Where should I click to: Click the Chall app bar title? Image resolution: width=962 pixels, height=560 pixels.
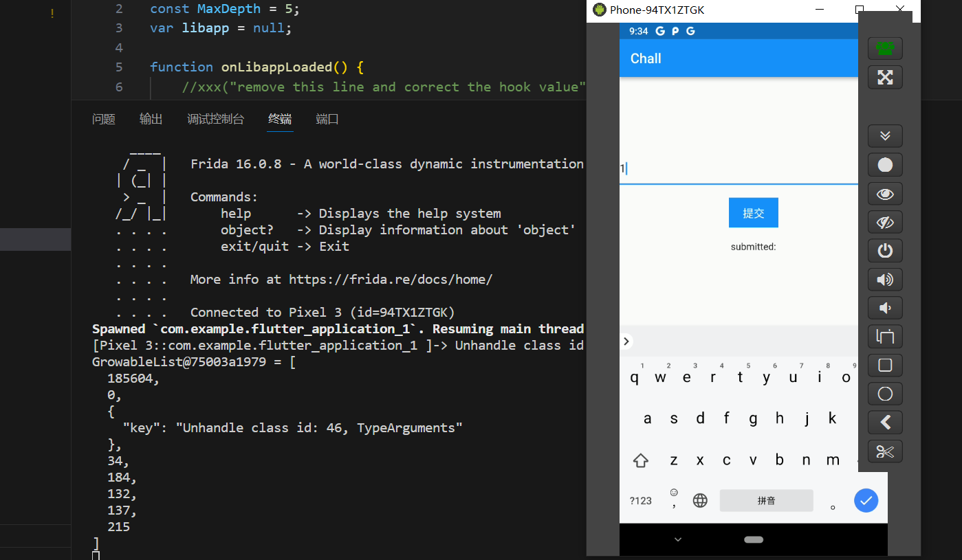pyautogui.click(x=646, y=58)
